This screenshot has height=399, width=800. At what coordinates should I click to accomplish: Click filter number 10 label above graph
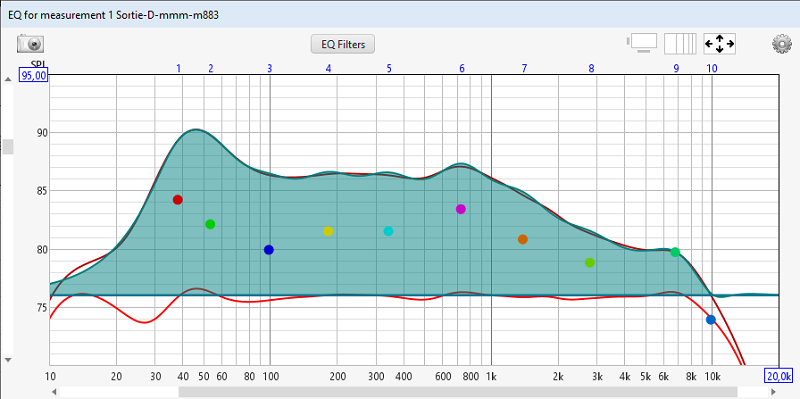[x=712, y=68]
